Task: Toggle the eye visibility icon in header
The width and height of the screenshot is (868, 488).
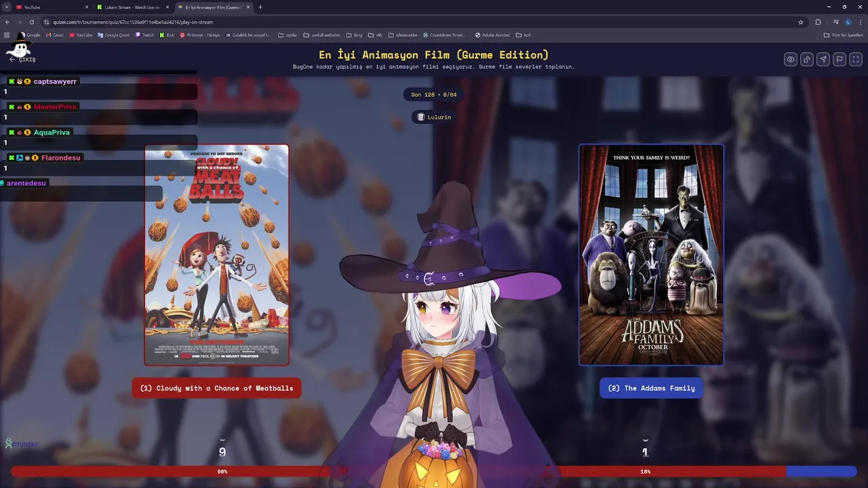Action: [x=791, y=60]
